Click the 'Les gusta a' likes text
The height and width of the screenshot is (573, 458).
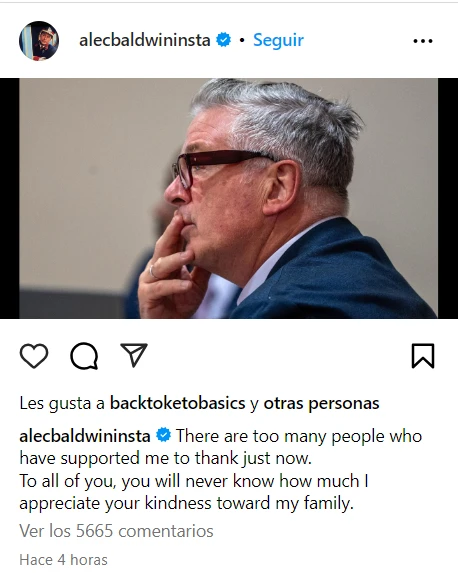[x=62, y=403]
